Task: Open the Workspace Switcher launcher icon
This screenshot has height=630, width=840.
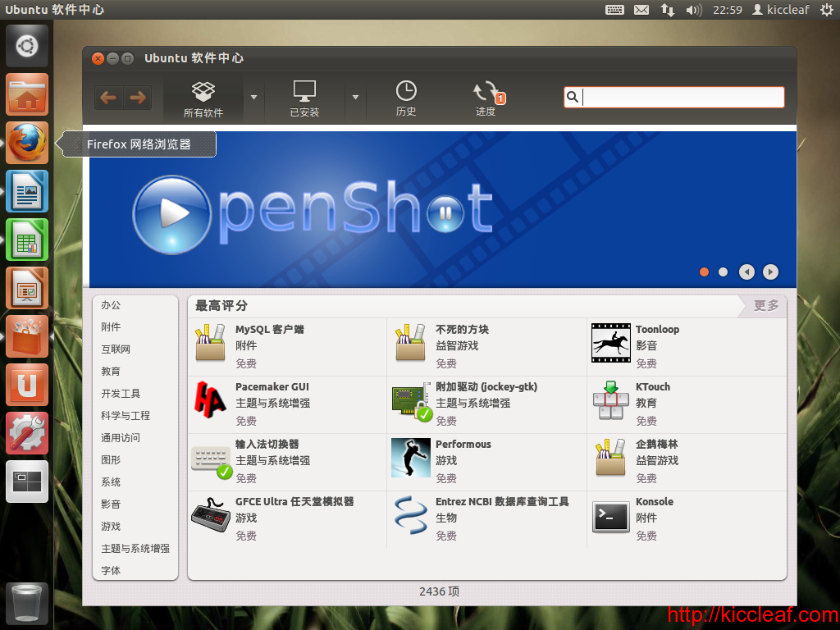Action: coord(27,482)
